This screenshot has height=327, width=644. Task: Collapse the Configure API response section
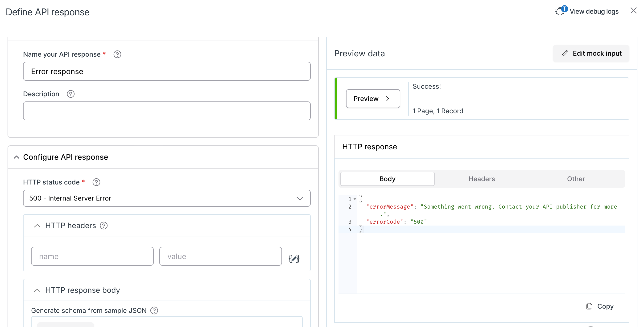pyautogui.click(x=17, y=157)
